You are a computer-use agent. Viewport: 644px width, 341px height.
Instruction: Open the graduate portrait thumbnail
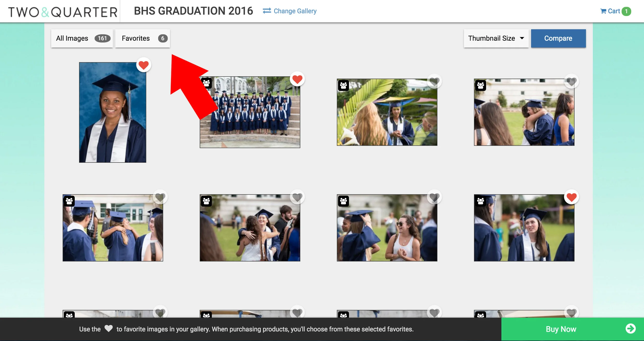click(x=113, y=112)
